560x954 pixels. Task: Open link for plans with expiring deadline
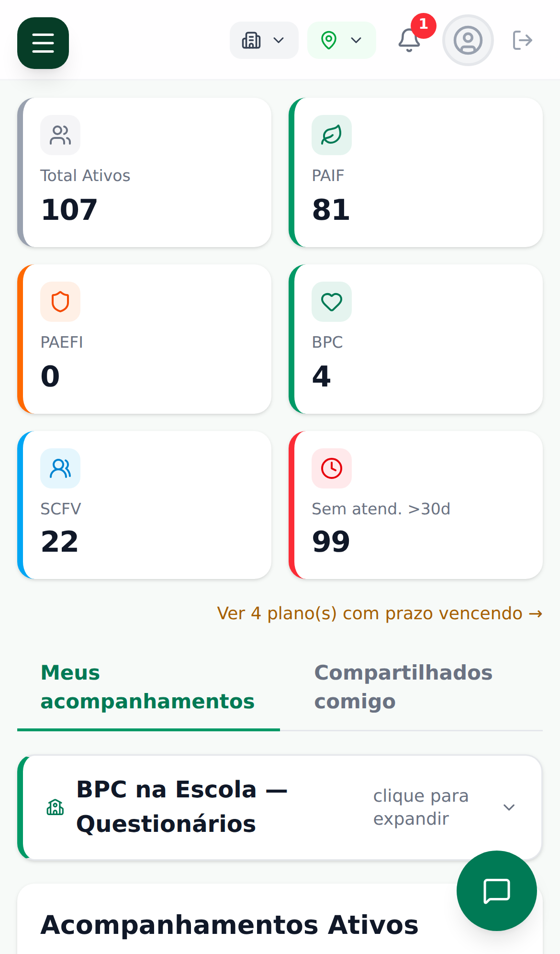click(379, 613)
